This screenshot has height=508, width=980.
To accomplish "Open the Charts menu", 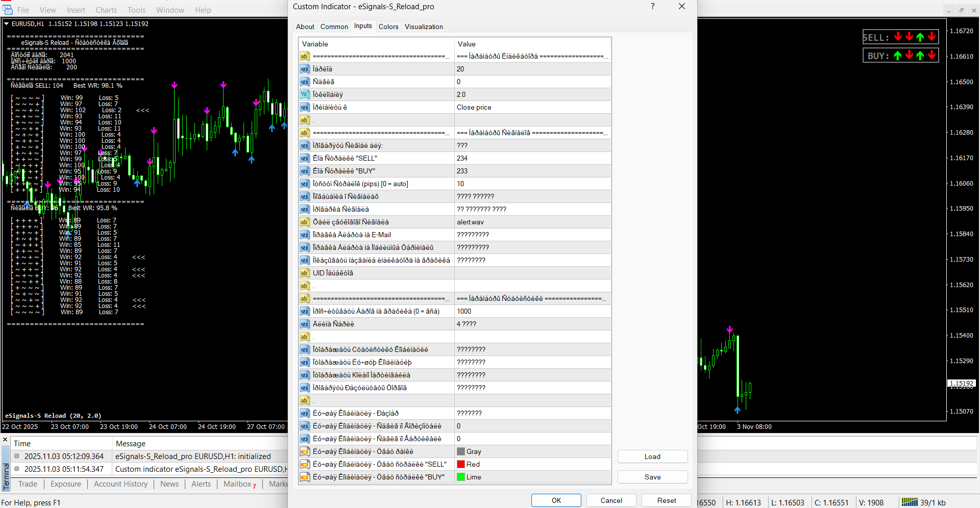I will pyautogui.click(x=106, y=10).
